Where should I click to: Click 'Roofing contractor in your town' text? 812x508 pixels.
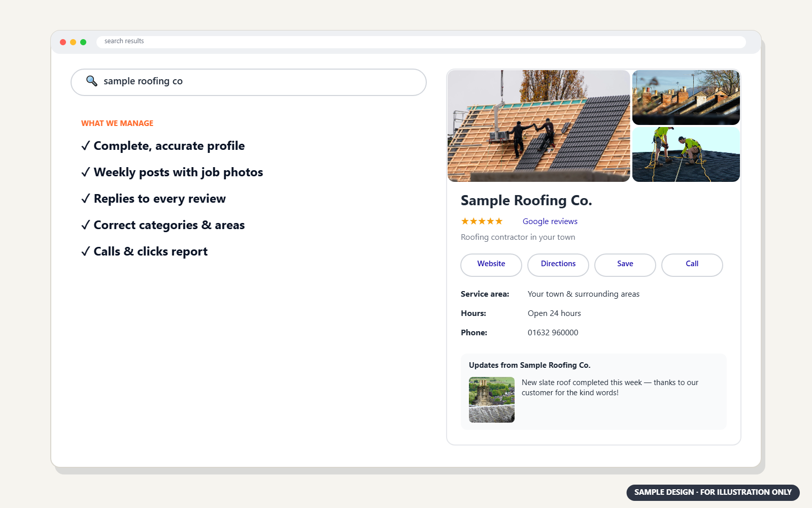pos(518,237)
